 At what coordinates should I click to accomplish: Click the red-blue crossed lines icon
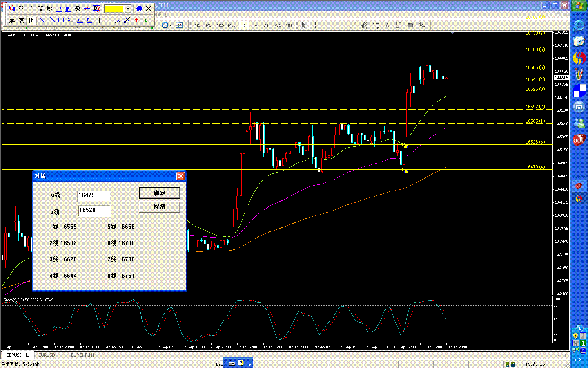[87, 8]
